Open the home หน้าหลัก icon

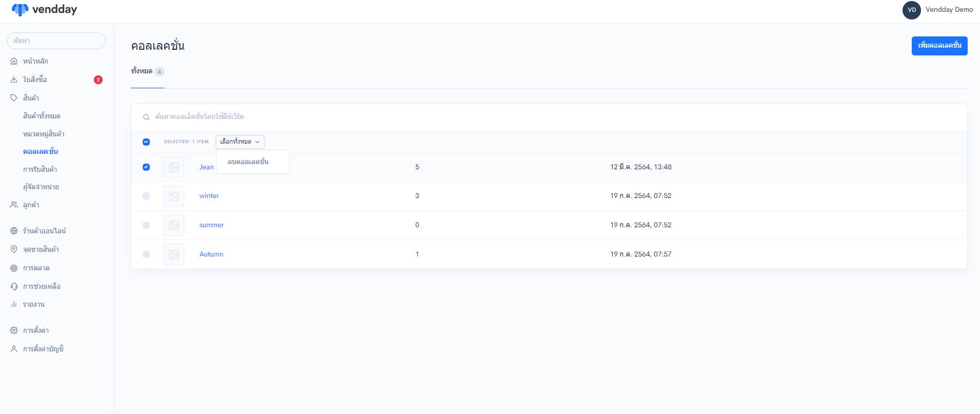click(x=14, y=61)
